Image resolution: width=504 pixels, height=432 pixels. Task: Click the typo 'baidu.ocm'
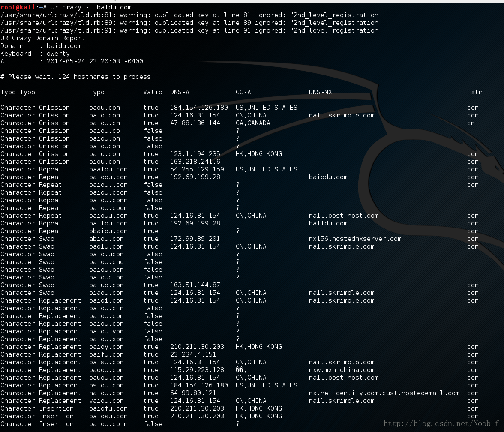point(106,269)
